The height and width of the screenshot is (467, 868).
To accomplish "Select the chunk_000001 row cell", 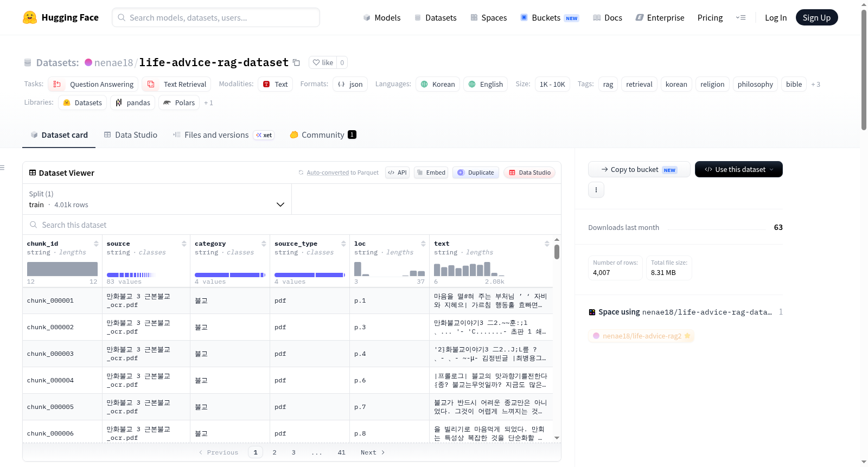I will click(62, 300).
